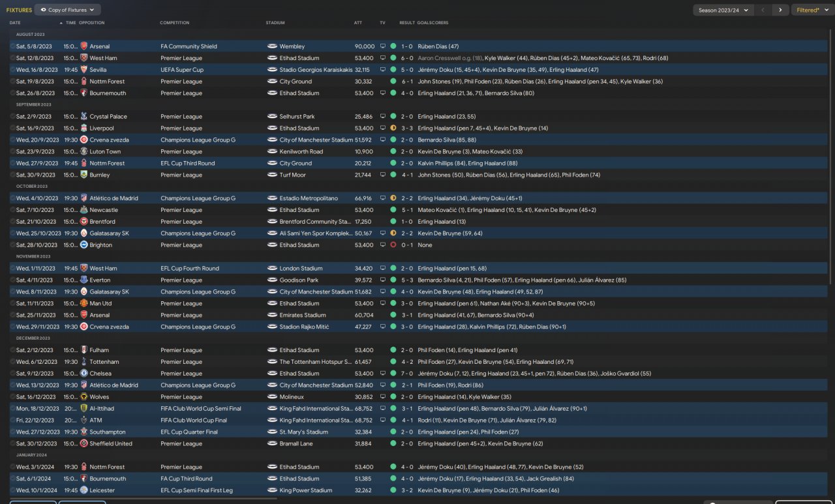Sort fixtures by the Competition column header
Screen dimensions: 835x504
pyautogui.click(x=175, y=23)
